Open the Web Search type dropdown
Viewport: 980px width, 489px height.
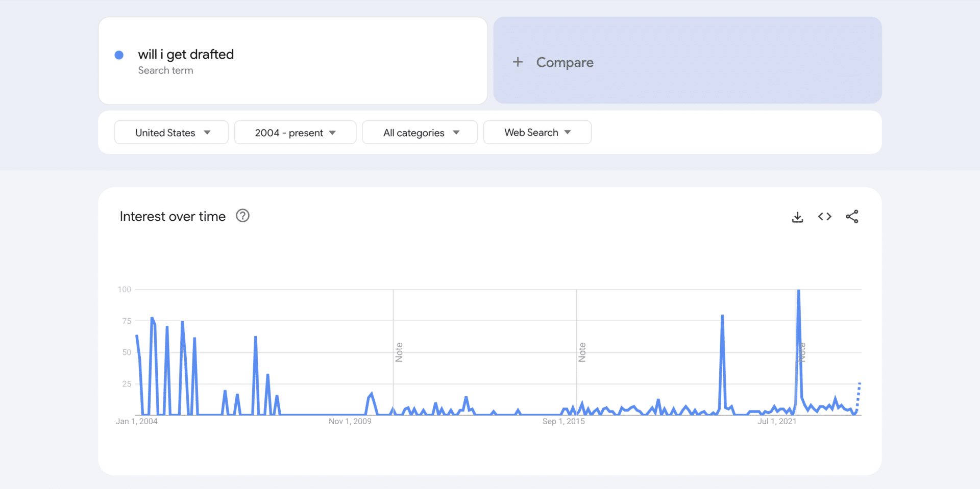pos(537,132)
